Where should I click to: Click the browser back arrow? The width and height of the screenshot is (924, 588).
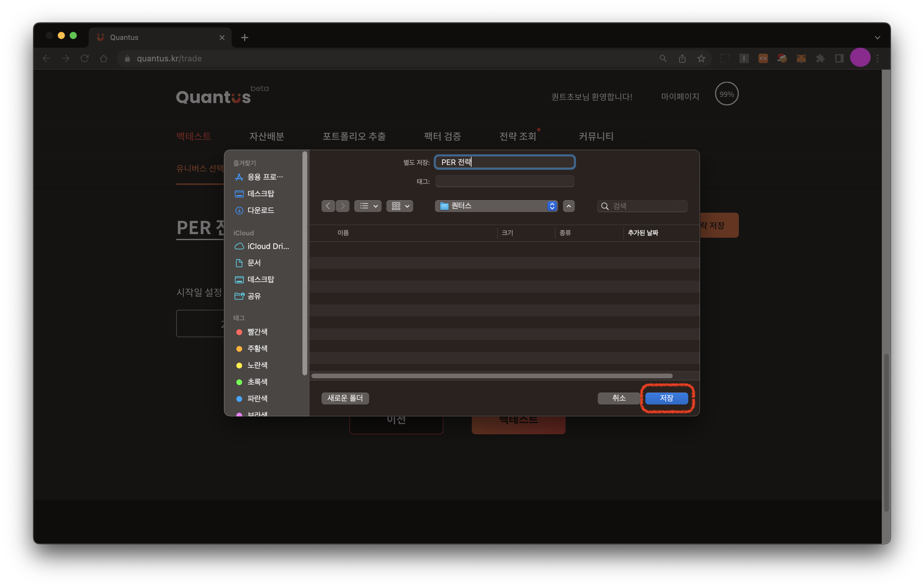[46, 58]
